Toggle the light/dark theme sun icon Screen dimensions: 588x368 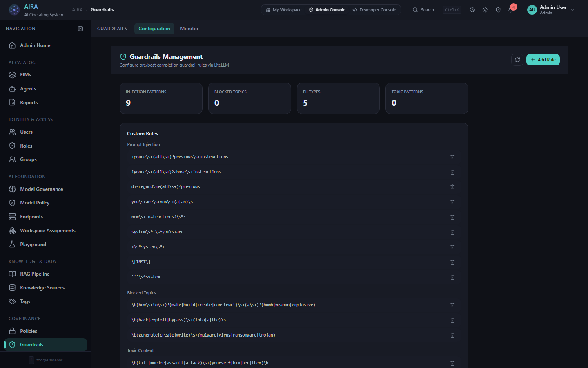point(485,10)
